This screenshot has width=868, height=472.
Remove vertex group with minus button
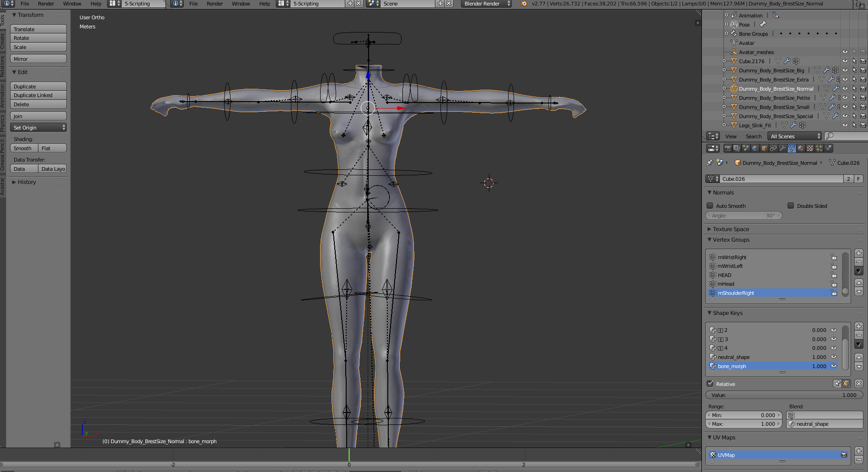(859, 262)
